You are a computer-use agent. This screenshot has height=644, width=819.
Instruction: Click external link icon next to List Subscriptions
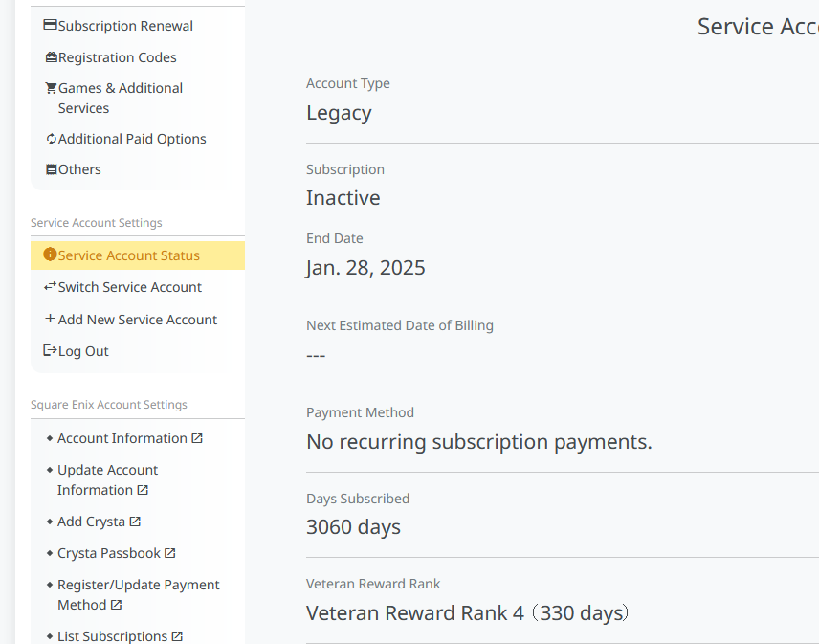point(177,636)
